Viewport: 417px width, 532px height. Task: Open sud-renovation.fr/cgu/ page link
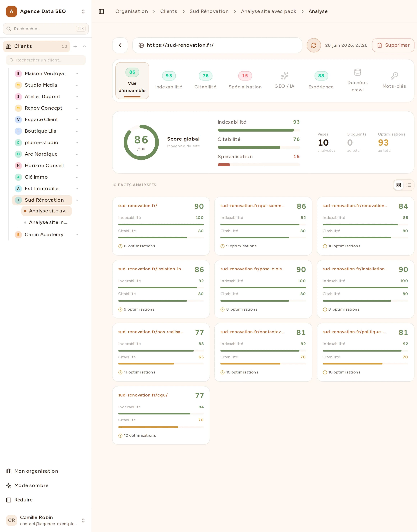(x=143, y=395)
